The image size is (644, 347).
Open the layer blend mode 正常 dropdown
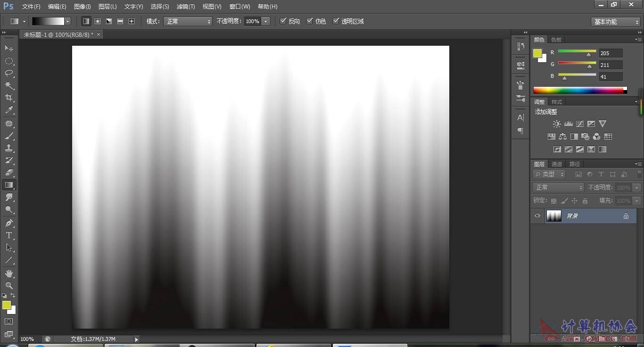click(559, 187)
